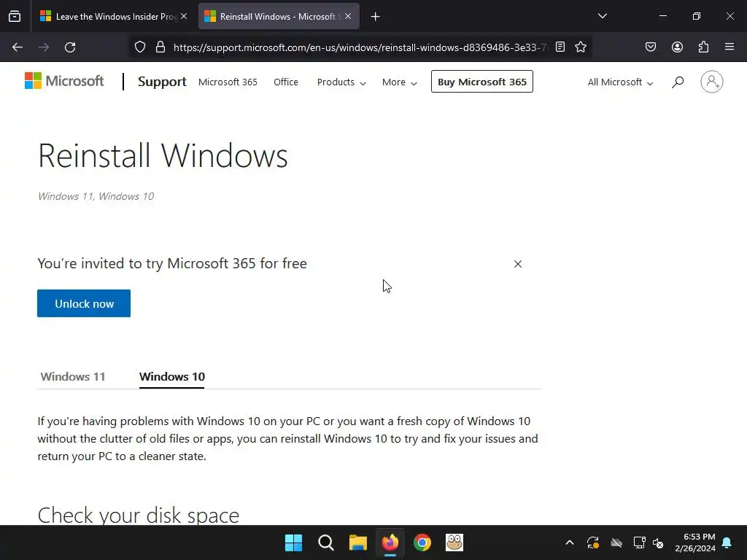The height and width of the screenshot is (560, 747).
Task: Go to Microsoft homepage via logo
Action: point(64,81)
